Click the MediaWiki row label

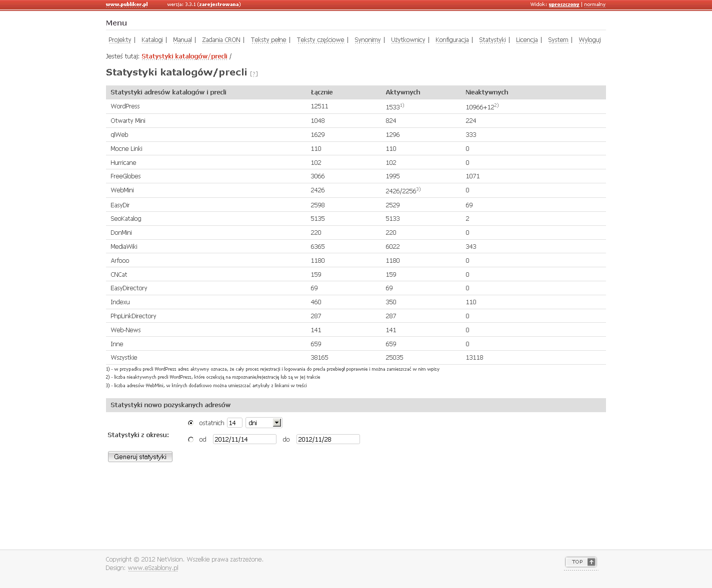pyautogui.click(x=124, y=247)
